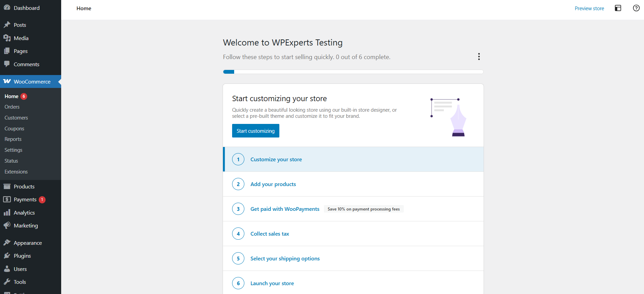Open the Coupons submenu item
This screenshot has width=644, height=294.
(14, 129)
